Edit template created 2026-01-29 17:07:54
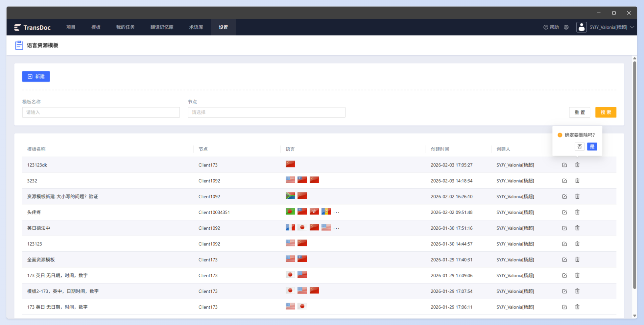Viewport: 644px width, 325px height. (564, 291)
